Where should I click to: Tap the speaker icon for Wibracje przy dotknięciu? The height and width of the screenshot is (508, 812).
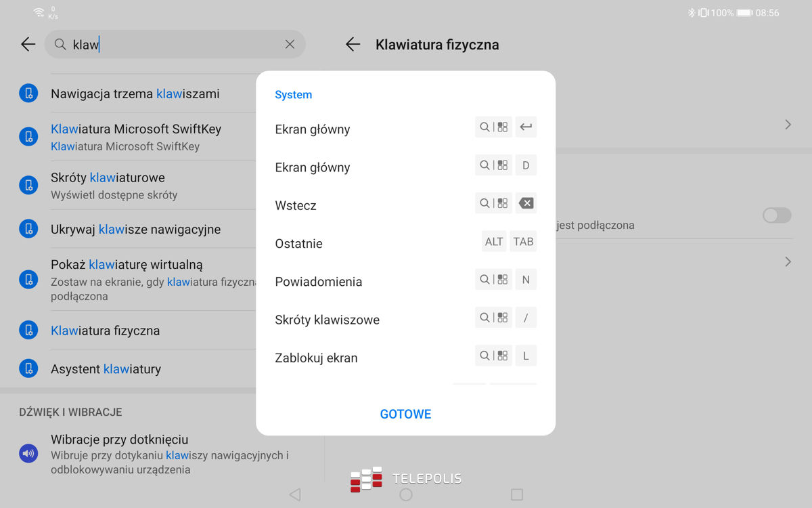pos(28,453)
